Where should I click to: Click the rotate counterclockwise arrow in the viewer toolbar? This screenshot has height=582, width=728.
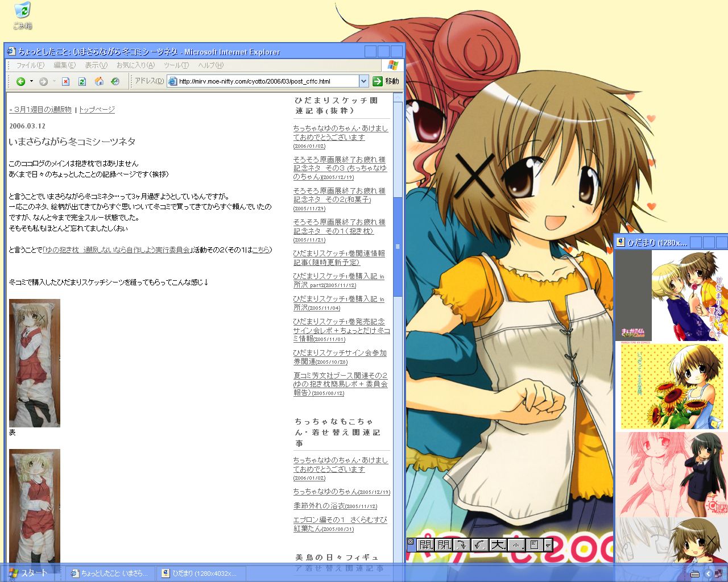click(x=479, y=545)
